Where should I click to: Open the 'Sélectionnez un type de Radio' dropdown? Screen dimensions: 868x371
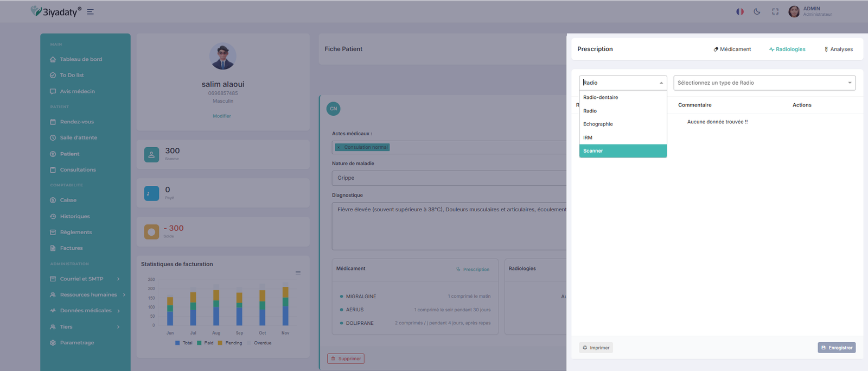coord(764,83)
